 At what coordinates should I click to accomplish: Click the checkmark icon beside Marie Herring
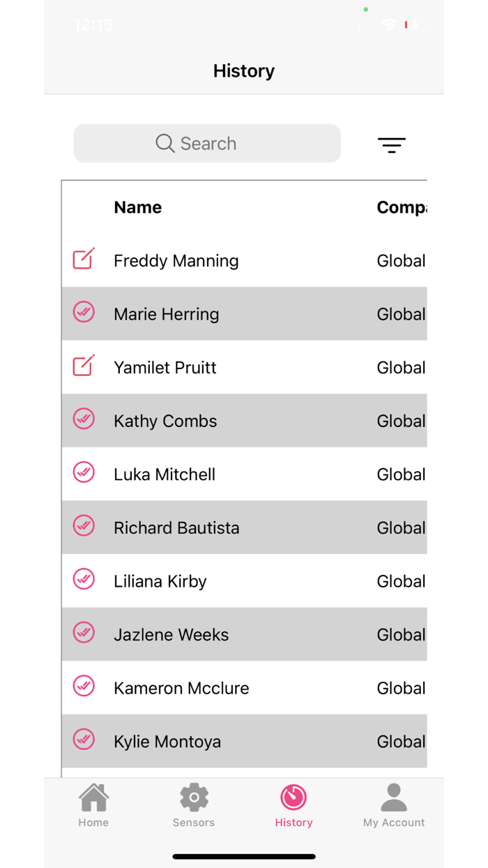click(x=84, y=312)
